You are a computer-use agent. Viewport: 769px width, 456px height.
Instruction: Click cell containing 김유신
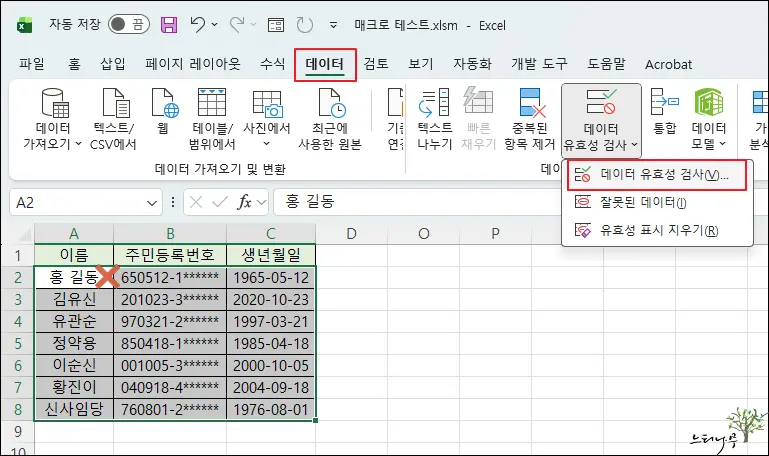tap(74, 300)
